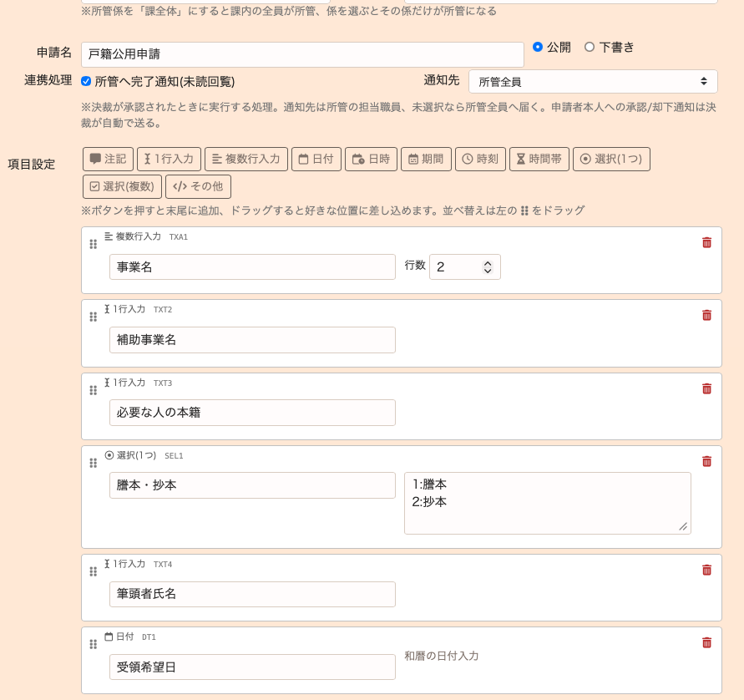Grab the drag handle of the 事業名 item
This screenshot has height=700, width=744.
(x=93, y=244)
